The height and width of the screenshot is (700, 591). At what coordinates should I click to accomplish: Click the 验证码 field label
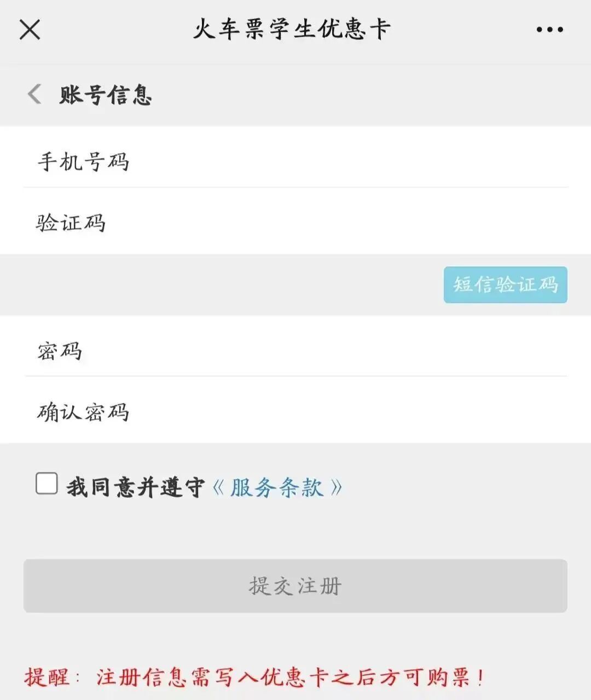pyautogui.click(x=71, y=223)
